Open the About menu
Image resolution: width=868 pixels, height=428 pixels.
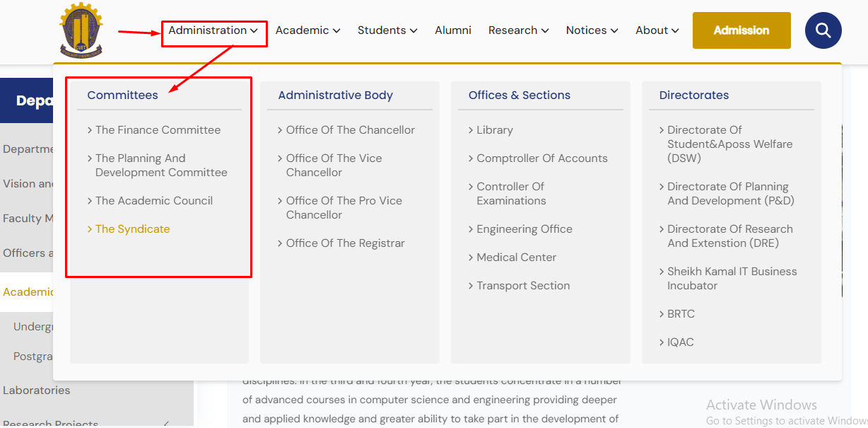[x=657, y=30]
